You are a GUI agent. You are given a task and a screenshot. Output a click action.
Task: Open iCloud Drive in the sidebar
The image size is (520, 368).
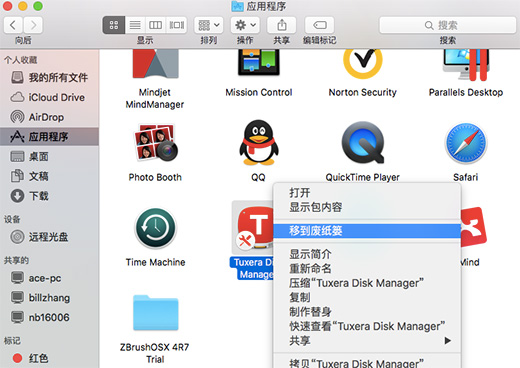click(x=49, y=97)
